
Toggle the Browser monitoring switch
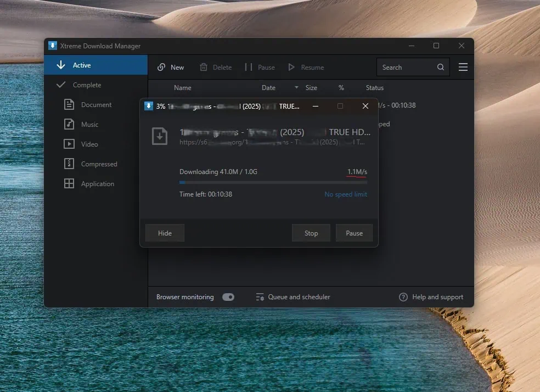pos(228,297)
